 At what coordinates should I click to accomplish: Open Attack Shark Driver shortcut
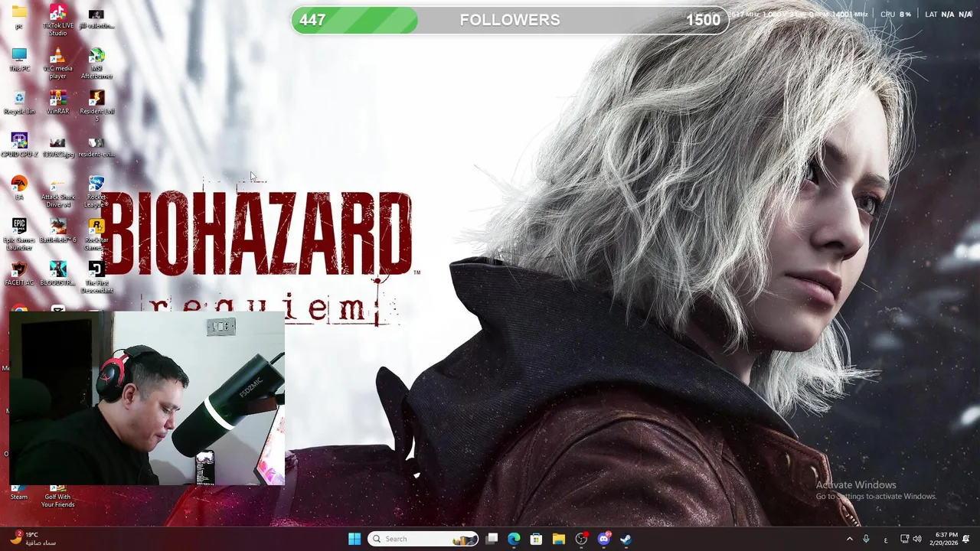[x=57, y=191]
